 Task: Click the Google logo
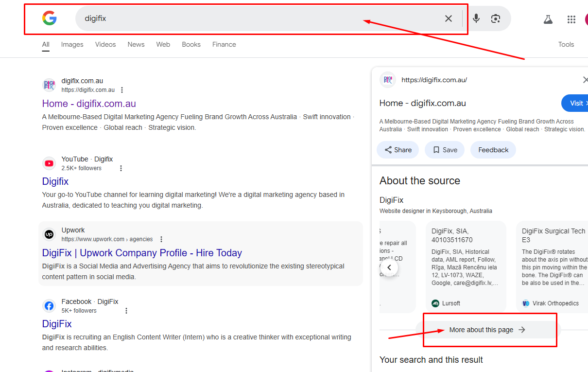click(50, 18)
